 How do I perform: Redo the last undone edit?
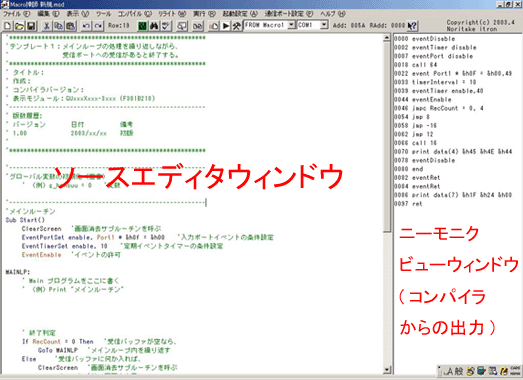tap(98, 26)
